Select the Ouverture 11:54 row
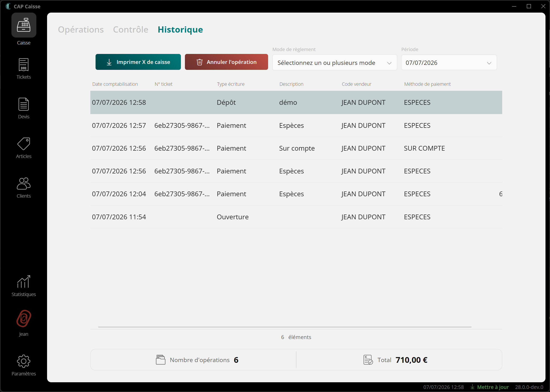 point(296,217)
